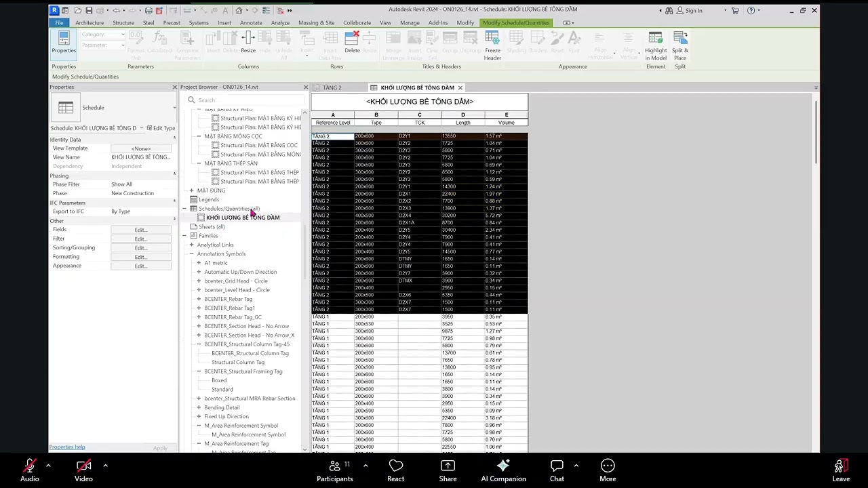Unmute the Audio microphone
The image size is (868, 488).
click(x=29, y=470)
